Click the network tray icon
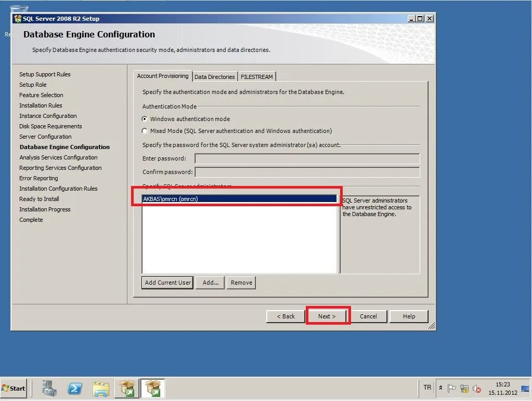Viewport: 532px width, 401px height. pyautogui.click(x=464, y=389)
